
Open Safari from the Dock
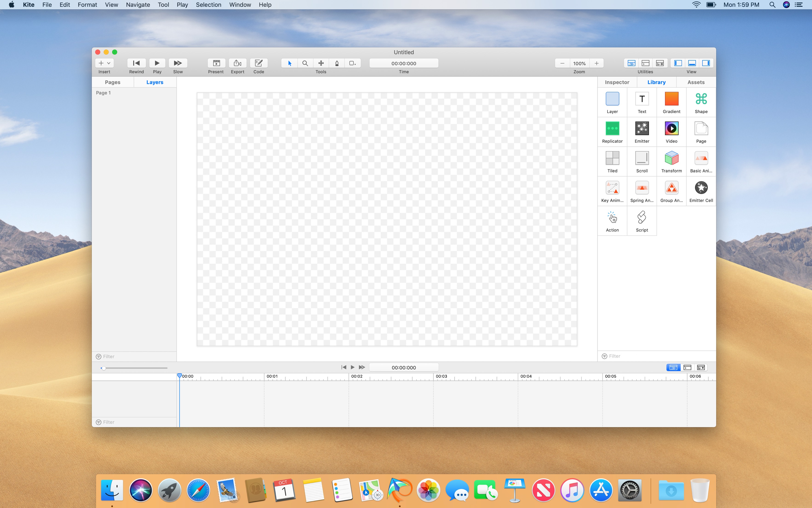198,490
